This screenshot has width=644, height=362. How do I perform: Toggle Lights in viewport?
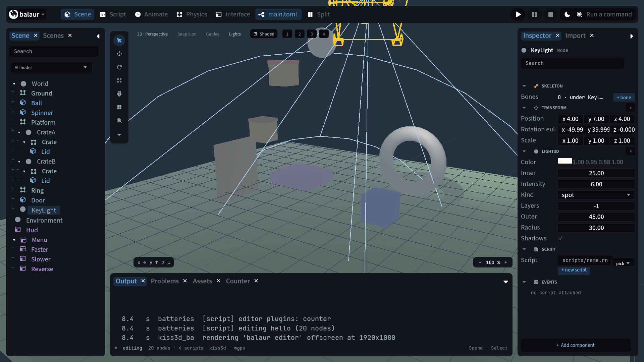[x=235, y=34]
